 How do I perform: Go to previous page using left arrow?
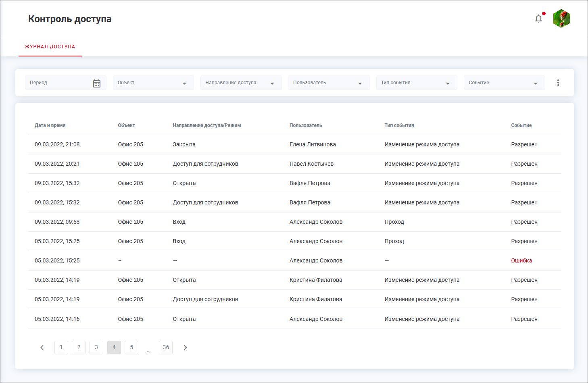click(x=42, y=348)
